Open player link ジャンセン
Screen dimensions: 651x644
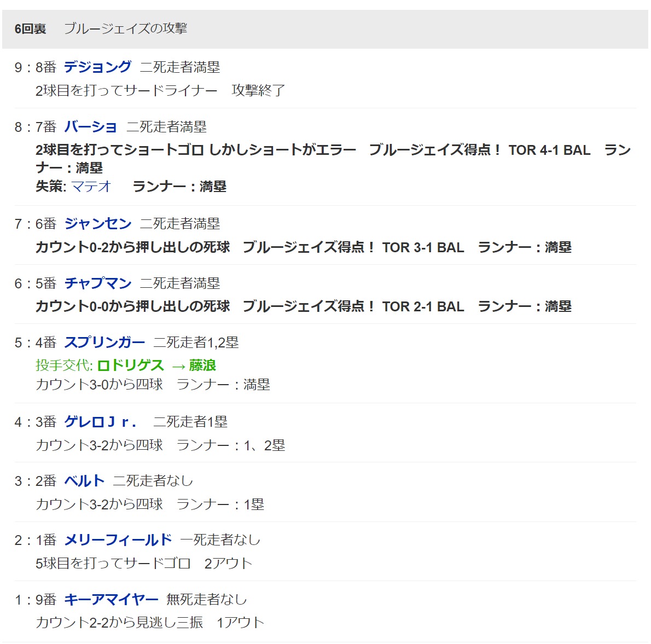coord(97,224)
